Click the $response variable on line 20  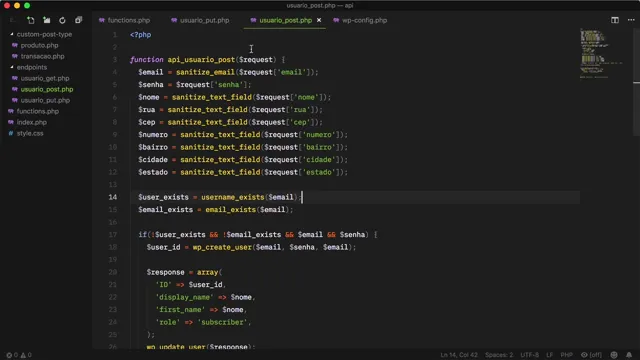(165, 272)
